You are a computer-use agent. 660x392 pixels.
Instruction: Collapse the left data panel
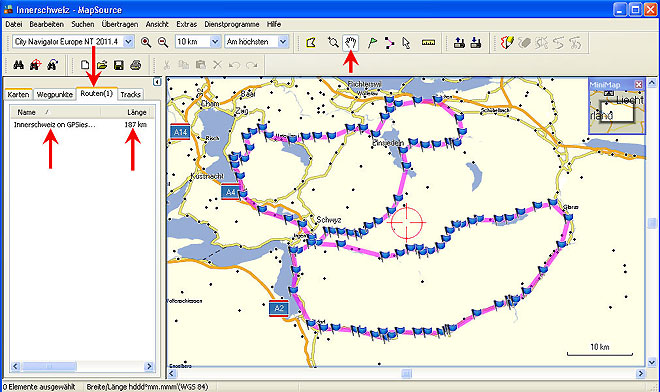157,82
